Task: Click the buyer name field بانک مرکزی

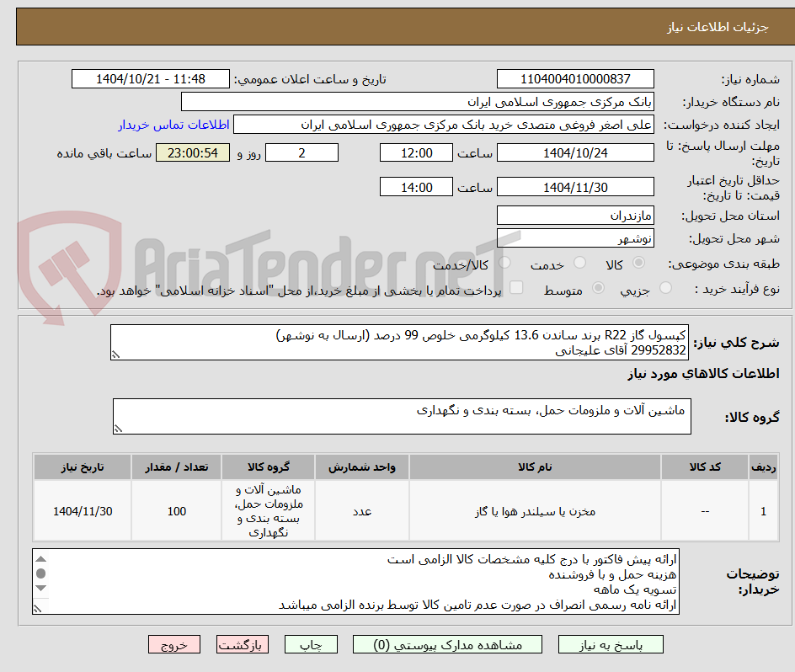Action: pyautogui.click(x=417, y=101)
